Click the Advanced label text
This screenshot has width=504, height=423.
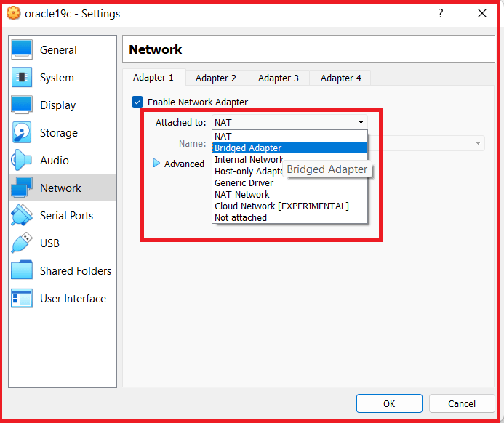(184, 164)
